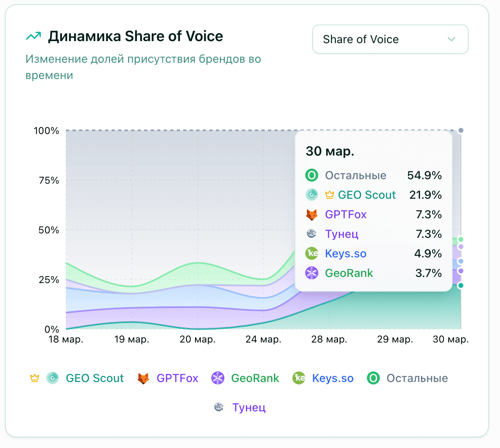Toggle Остальные series visibility in legend
This screenshot has width=500, height=448.
pos(417,378)
